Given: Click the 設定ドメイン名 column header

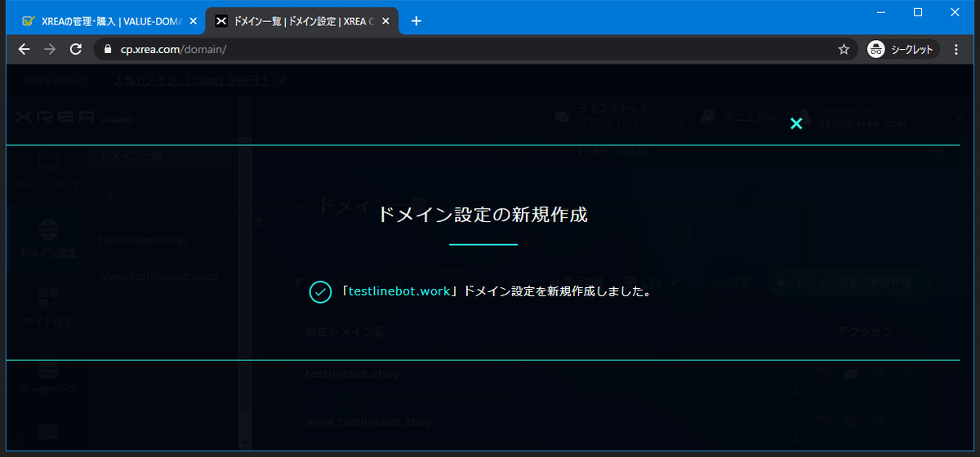Looking at the screenshot, I should pos(345,332).
